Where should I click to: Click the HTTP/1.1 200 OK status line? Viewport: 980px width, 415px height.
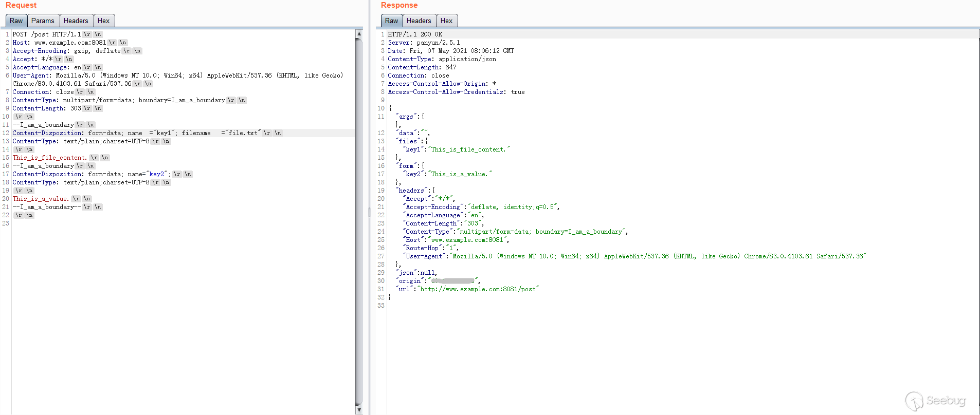coord(415,34)
